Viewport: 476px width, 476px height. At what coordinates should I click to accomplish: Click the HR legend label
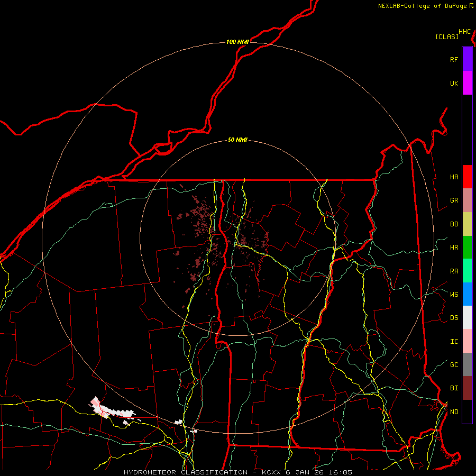coord(454,248)
